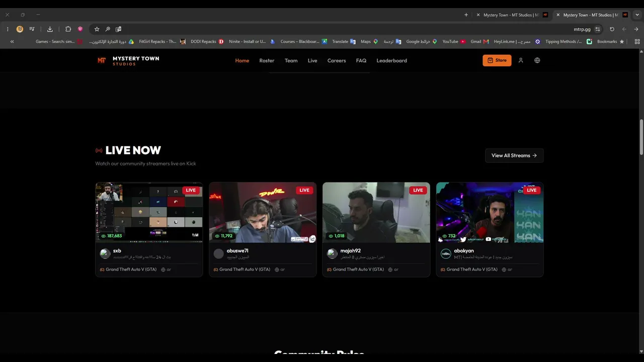Viewport: 644px width, 362px height.
Task: Click View All Streams button
Action: 514,155
